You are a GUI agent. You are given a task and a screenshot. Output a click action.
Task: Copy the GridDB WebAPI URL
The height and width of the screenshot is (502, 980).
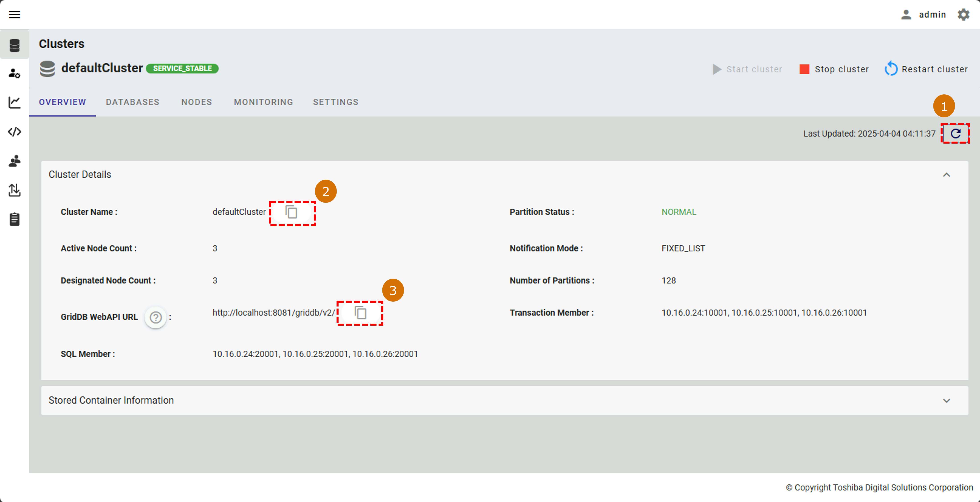[x=360, y=313]
